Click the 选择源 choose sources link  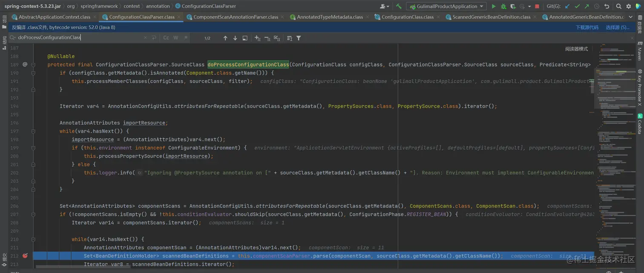[617, 27]
